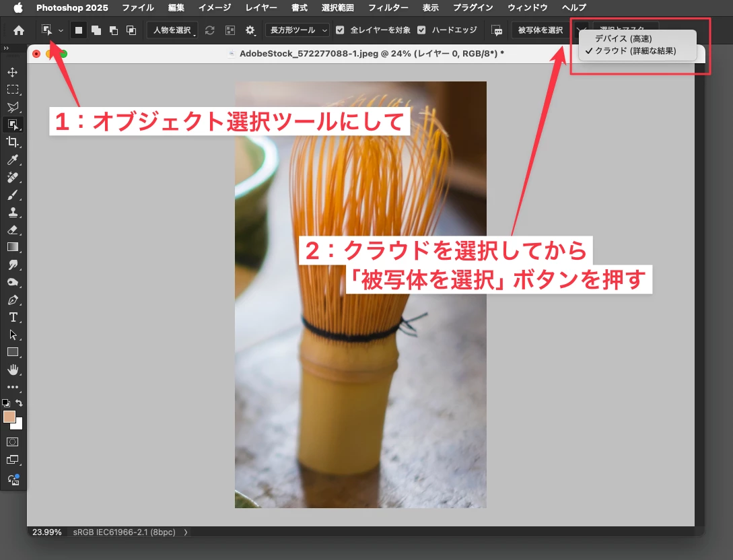Select the Brush tool
Viewport: 733px width, 560px height.
coord(13,195)
